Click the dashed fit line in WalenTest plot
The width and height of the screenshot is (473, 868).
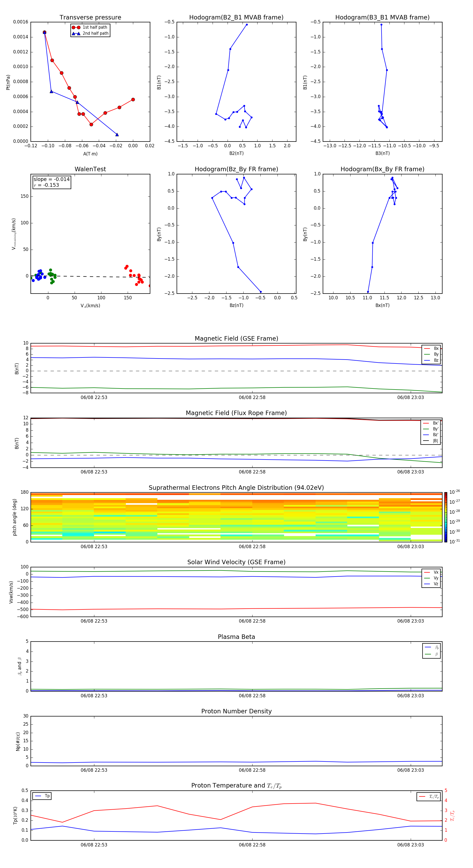click(x=90, y=276)
